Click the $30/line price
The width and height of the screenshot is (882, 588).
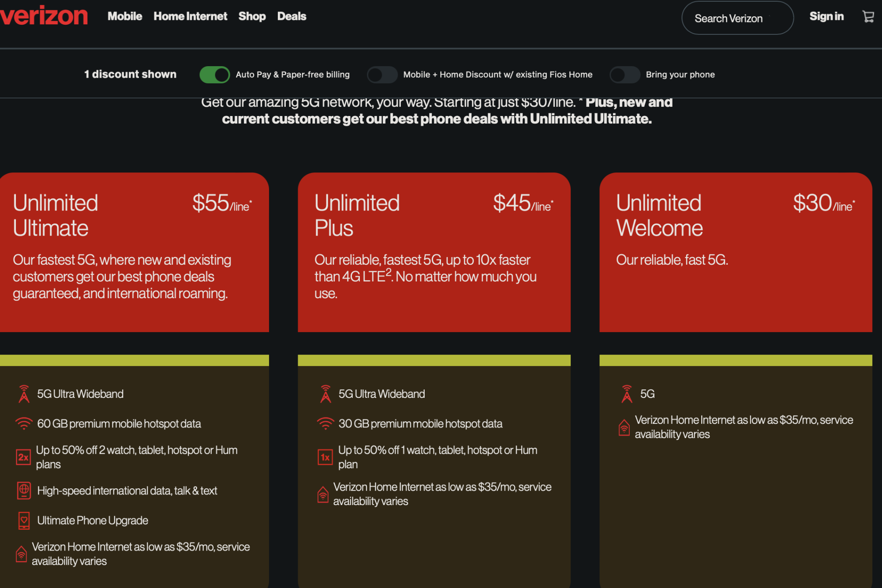(824, 203)
